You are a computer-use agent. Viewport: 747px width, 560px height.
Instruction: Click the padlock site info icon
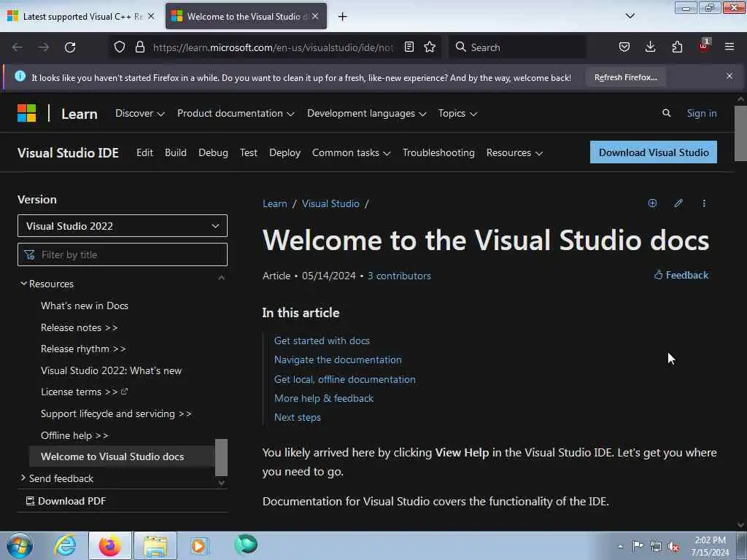pos(139,47)
